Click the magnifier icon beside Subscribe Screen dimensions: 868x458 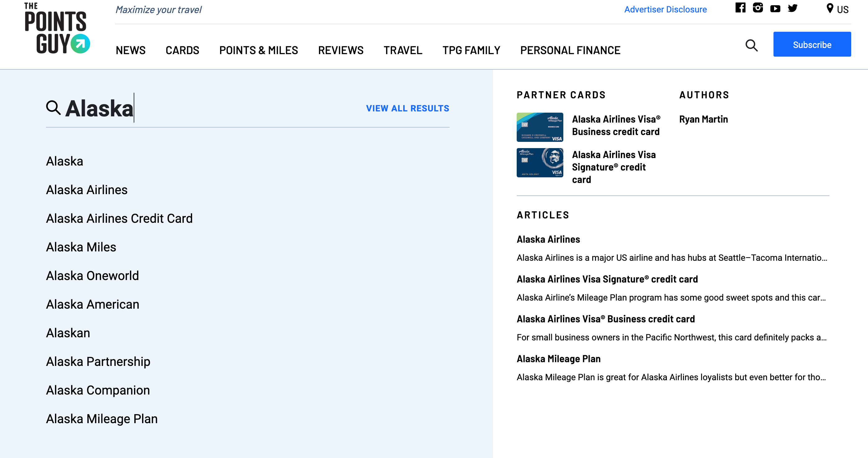coord(751,45)
